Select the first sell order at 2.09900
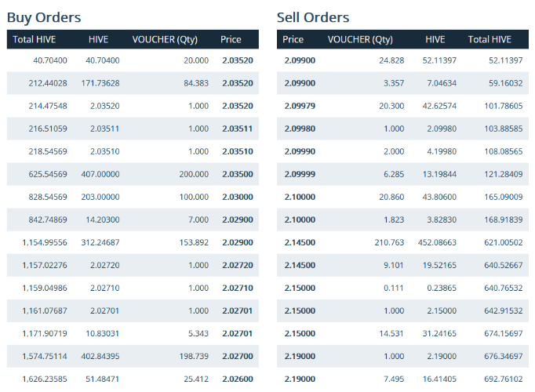 coord(402,60)
